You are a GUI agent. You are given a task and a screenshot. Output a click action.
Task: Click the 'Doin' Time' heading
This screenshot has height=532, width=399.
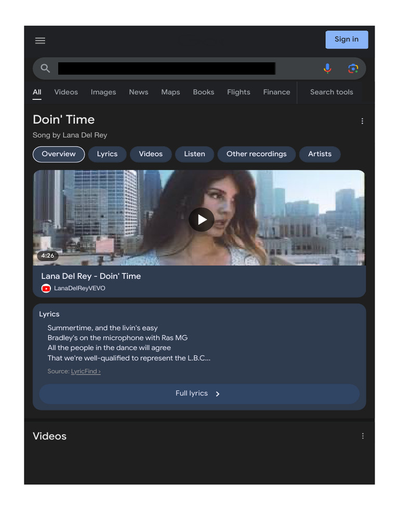[x=64, y=120]
